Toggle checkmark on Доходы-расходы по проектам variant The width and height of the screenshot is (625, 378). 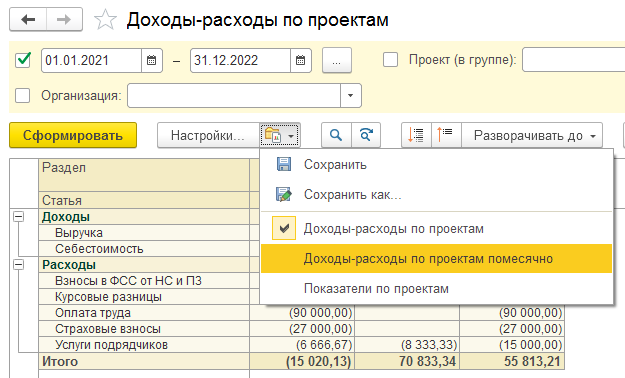284,228
